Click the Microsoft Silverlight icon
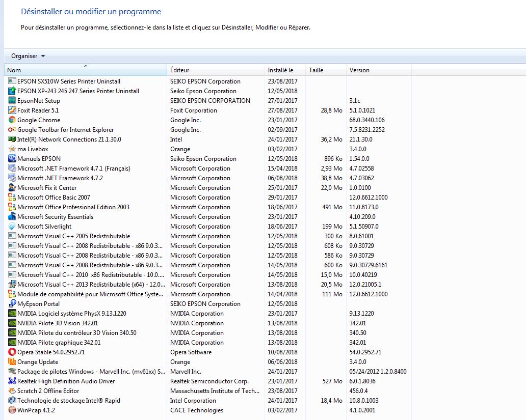Viewport: 526px width, 420px height. pyautogui.click(x=13, y=227)
